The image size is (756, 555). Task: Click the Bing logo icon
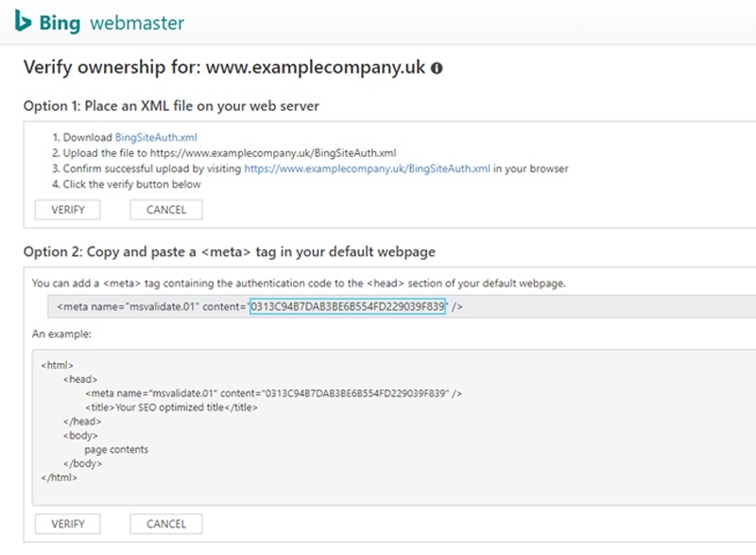click(23, 21)
